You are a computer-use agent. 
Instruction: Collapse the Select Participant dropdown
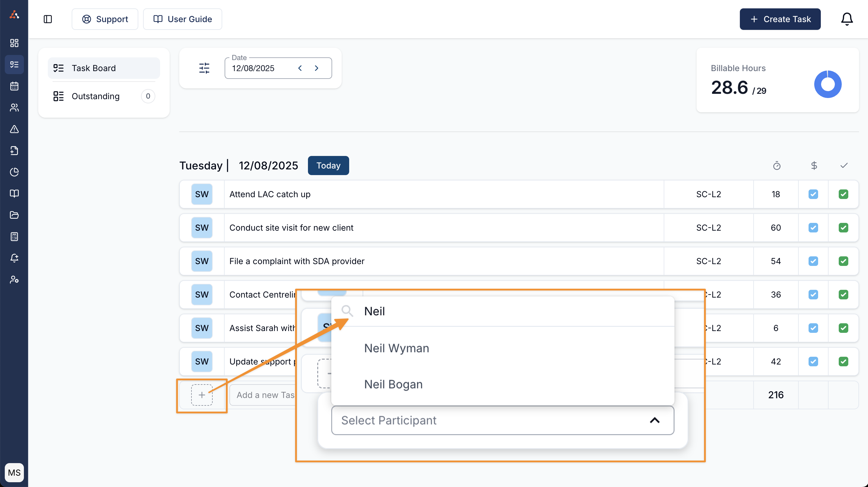(654, 420)
